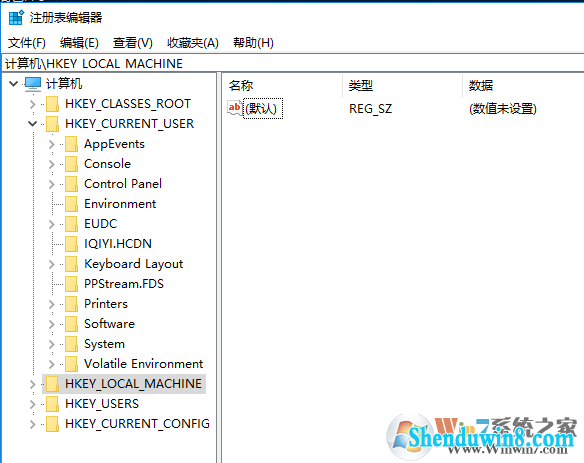Click the Registry Editor app icon in title bar
The width and height of the screenshot is (584, 463).
16,18
